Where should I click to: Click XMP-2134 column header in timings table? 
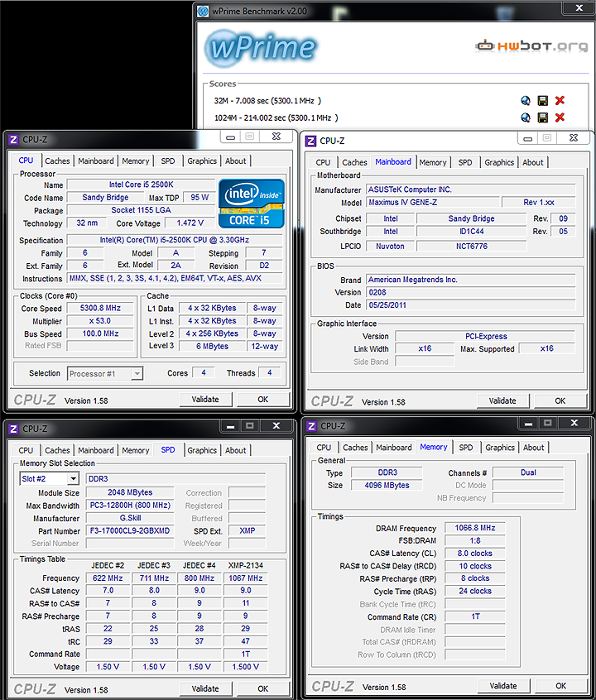[x=246, y=565]
